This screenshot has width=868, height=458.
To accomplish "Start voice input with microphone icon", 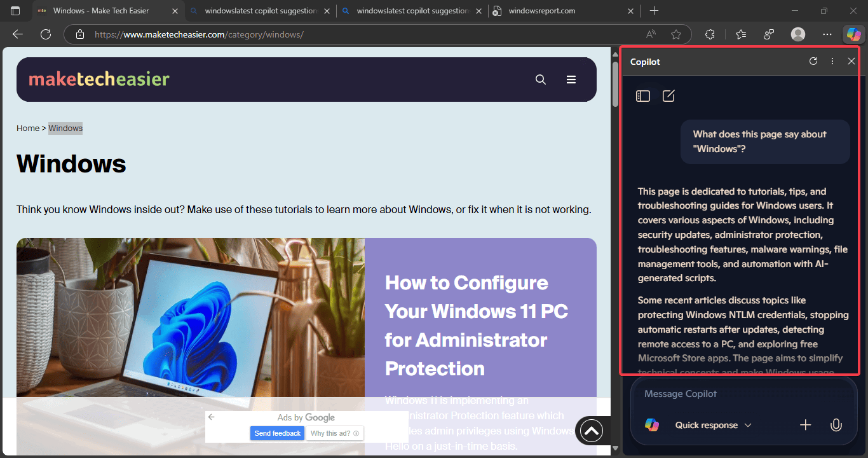I will (x=836, y=425).
